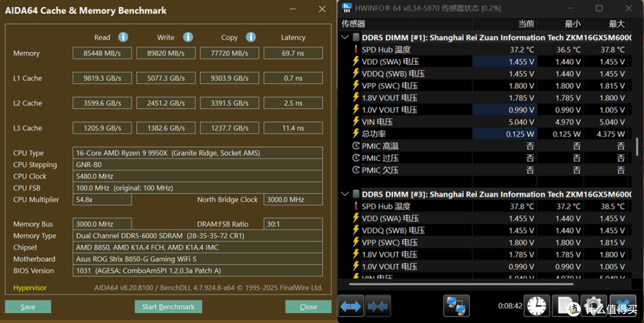Viewport: 644px width, 323px height.
Task: Click lightning icon of DIMM #1 VIN row
Action: coord(355,122)
